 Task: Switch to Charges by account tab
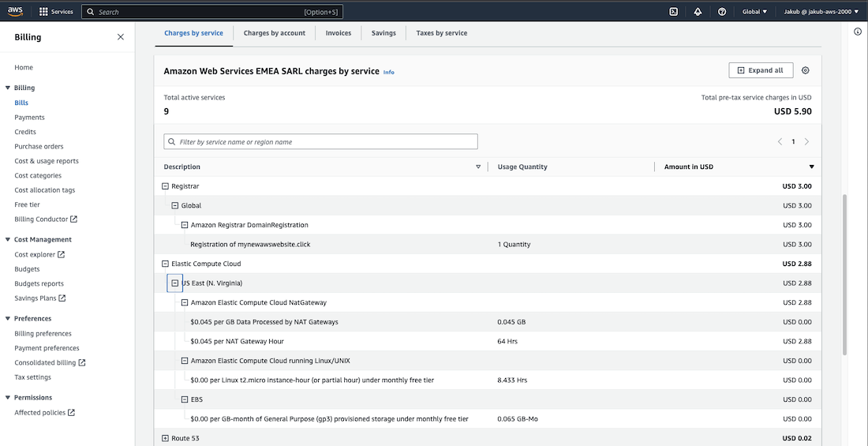click(274, 33)
